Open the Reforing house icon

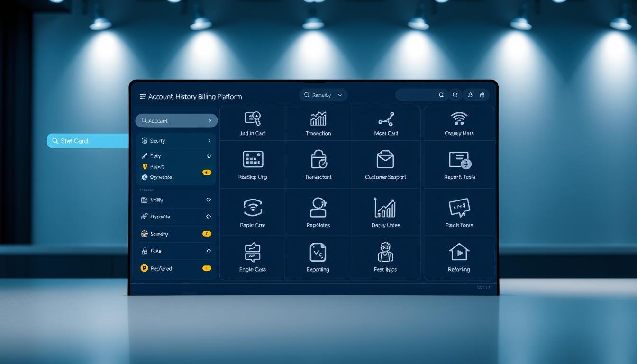tap(459, 252)
